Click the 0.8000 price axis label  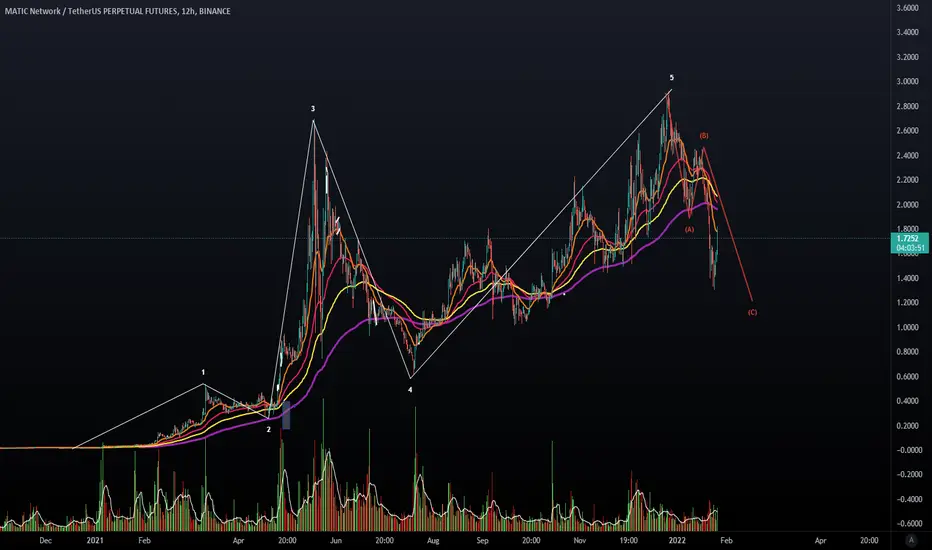[907, 352]
